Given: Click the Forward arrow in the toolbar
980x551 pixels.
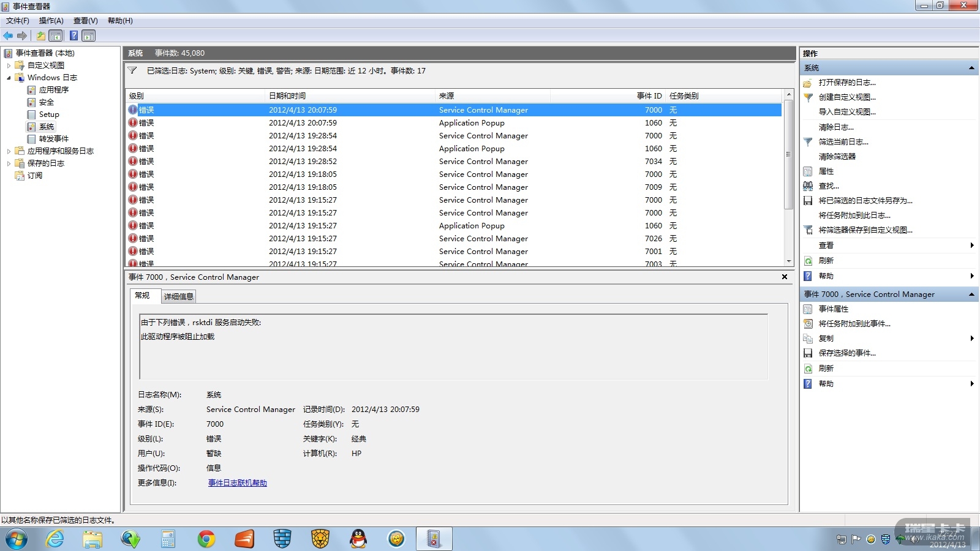Looking at the screenshot, I should pyautogui.click(x=22, y=36).
